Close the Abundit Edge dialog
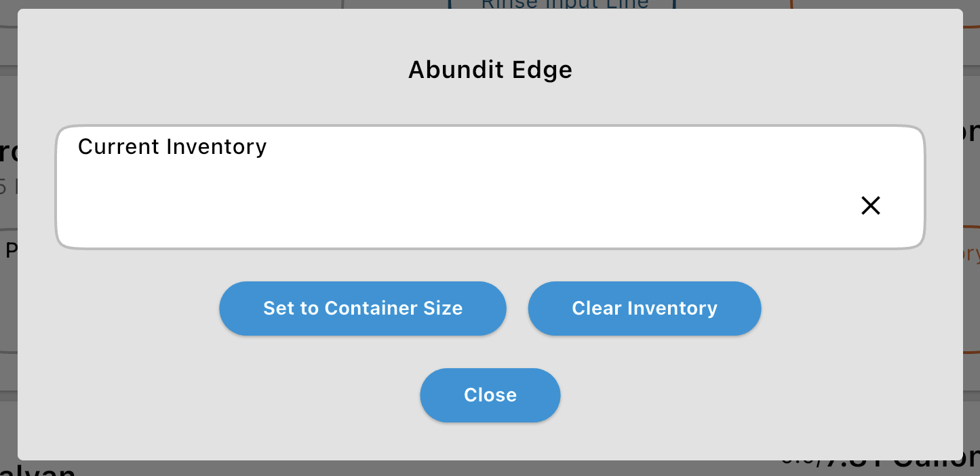The height and width of the screenshot is (476, 980). 490,395
